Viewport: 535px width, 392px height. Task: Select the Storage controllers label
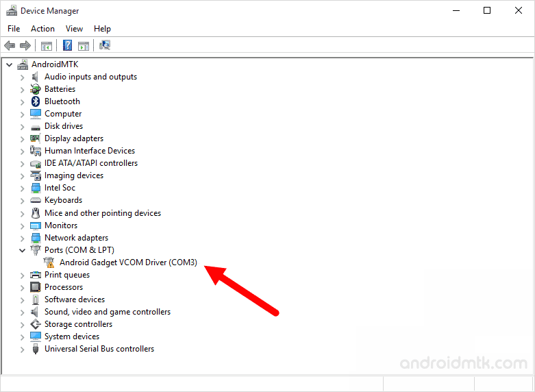point(79,324)
